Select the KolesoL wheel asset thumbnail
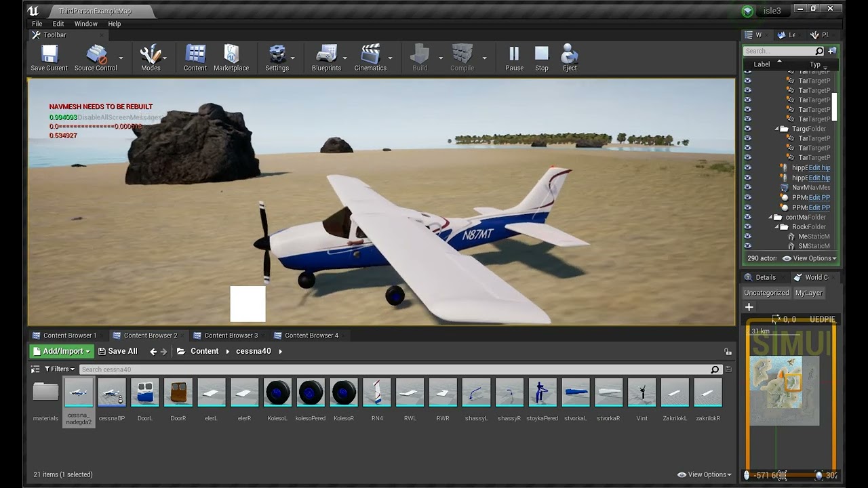Viewport: 868px width, 488px height. coord(277,393)
